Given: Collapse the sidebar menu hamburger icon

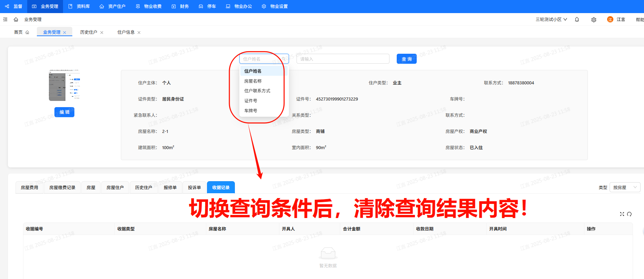Looking at the screenshot, I should (5, 20).
